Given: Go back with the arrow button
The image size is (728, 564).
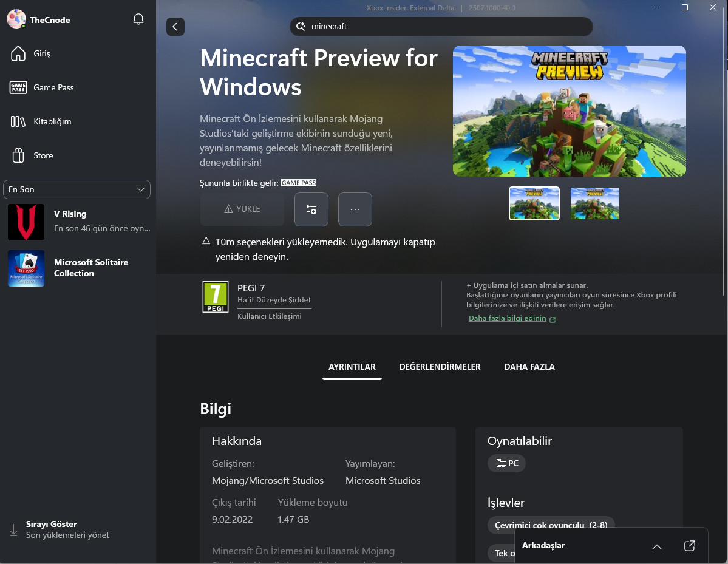Looking at the screenshot, I should (x=175, y=27).
